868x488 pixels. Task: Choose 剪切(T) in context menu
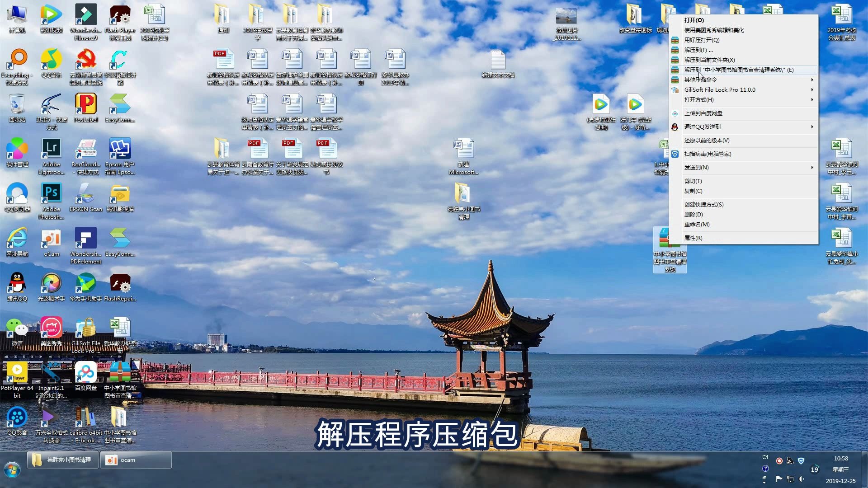[744, 181]
